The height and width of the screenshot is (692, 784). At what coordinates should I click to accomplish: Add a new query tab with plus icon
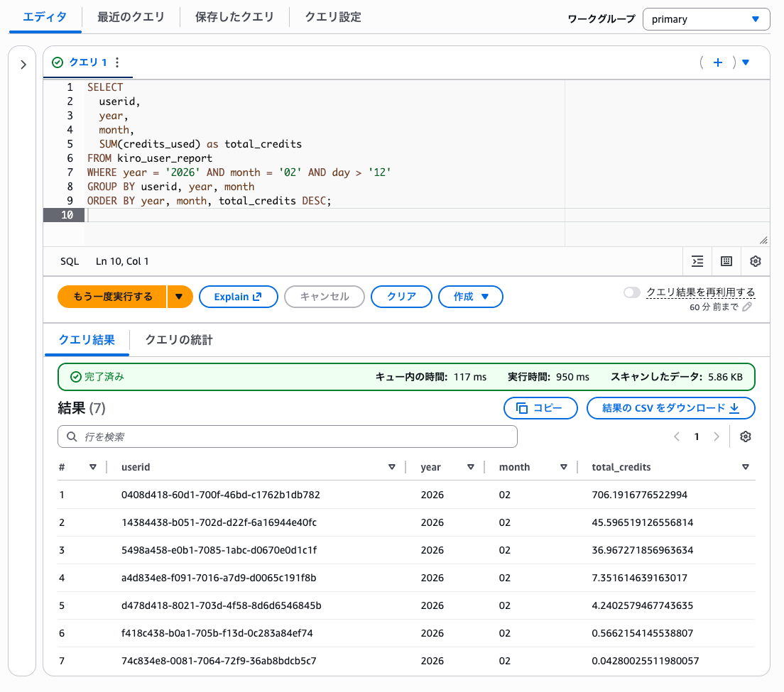pyautogui.click(x=718, y=62)
